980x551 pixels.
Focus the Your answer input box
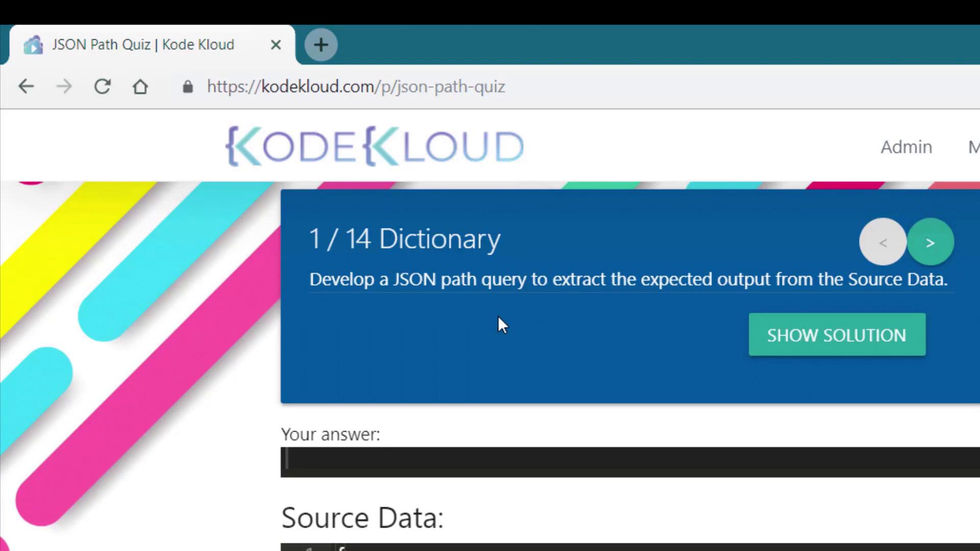[630, 462]
